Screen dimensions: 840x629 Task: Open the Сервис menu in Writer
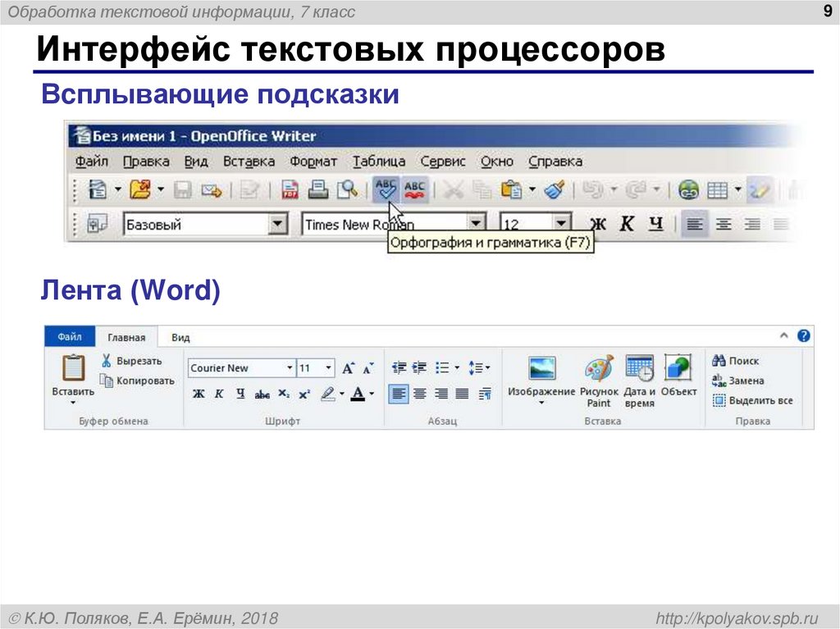pyautogui.click(x=442, y=162)
